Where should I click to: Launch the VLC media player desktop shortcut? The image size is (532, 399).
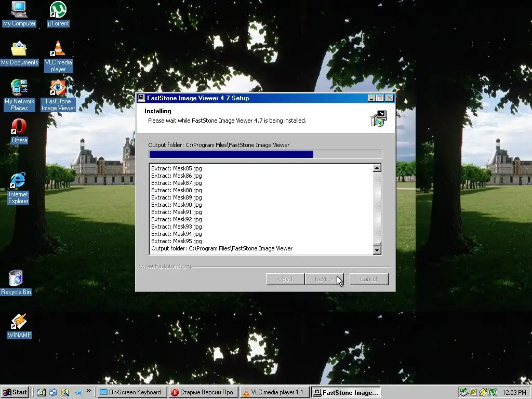(58, 56)
